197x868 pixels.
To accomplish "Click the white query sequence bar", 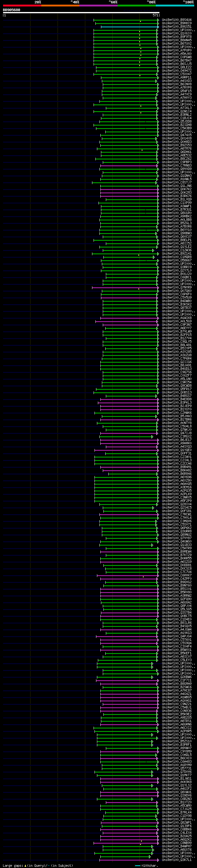I will [x=81, y=13].
